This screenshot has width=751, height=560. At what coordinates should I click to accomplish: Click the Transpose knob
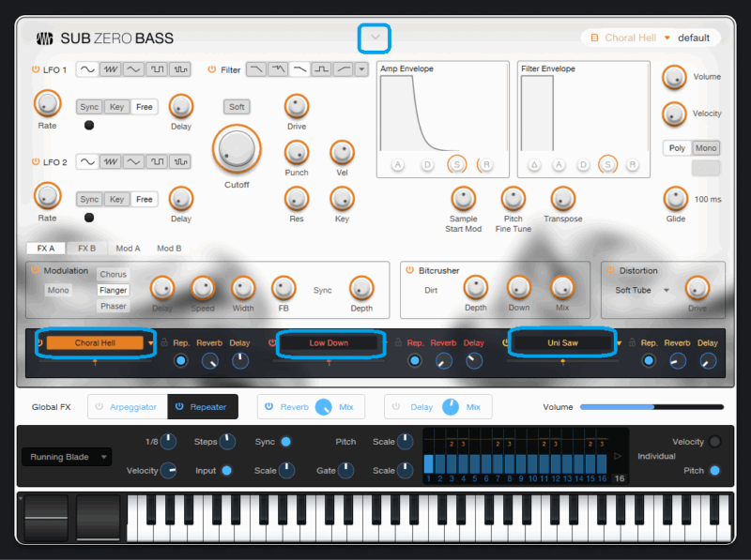click(562, 199)
